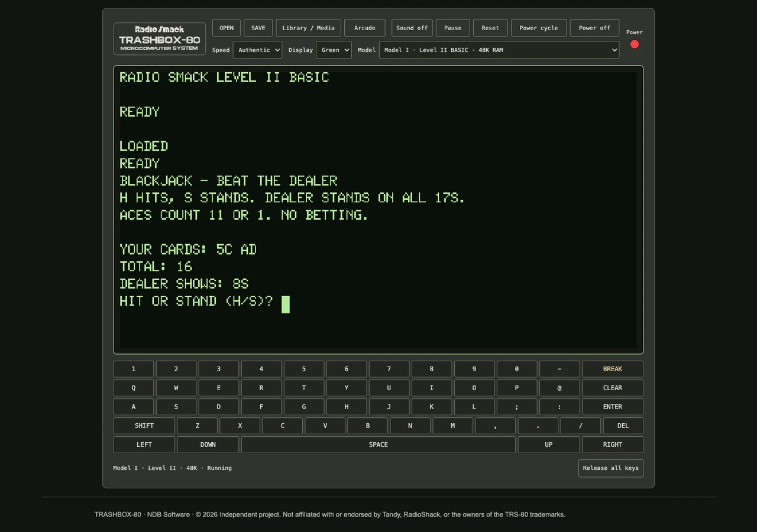Image resolution: width=757 pixels, height=532 pixels.
Task: Tap the comma key
Action: click(496, 426)
